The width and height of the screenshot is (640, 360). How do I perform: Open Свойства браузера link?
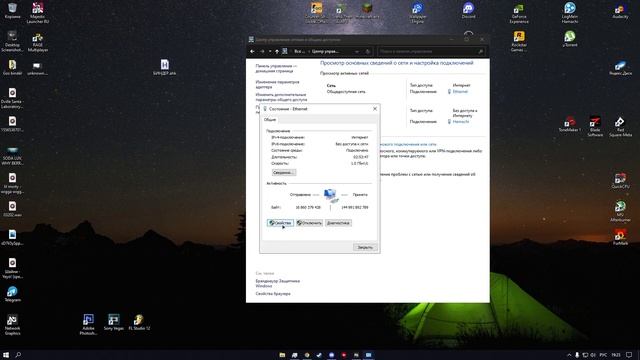(x=273, y=293)
